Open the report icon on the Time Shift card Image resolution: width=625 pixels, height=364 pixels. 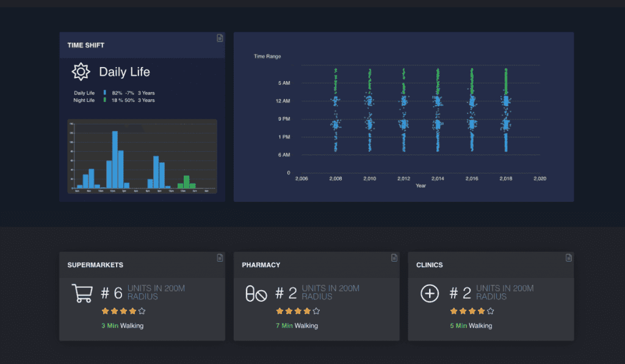tap(220, 37)
